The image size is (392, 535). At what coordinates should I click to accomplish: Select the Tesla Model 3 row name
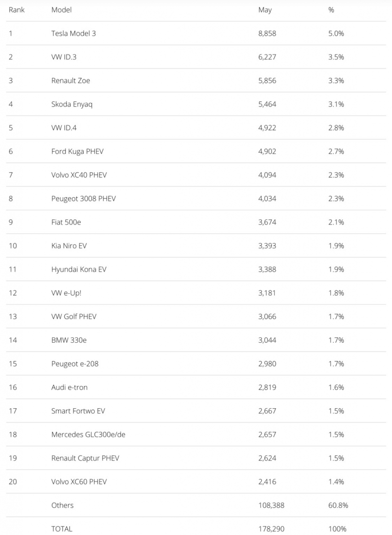[77, 33]
